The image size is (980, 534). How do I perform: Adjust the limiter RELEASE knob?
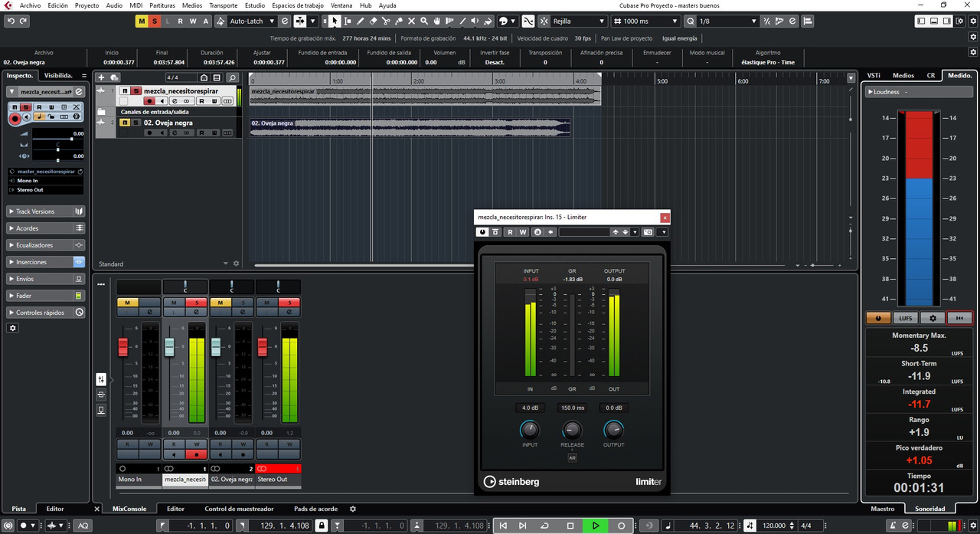coord(572,430)
